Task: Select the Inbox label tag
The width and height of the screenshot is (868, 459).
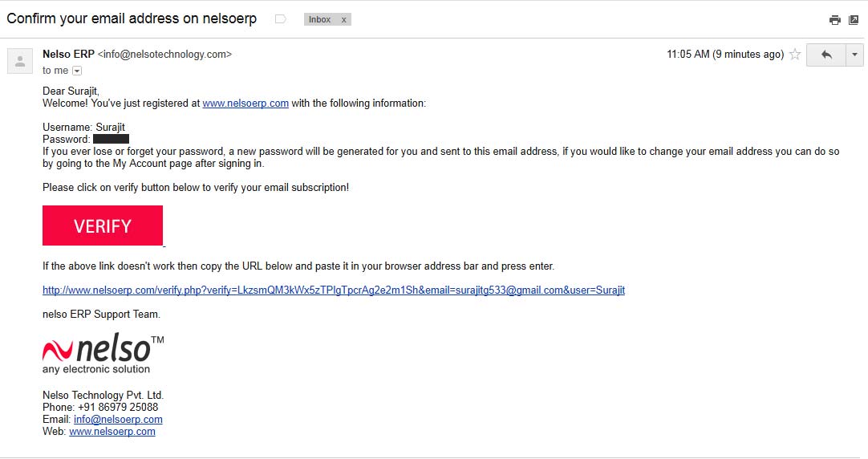Action: coord(320,19)
